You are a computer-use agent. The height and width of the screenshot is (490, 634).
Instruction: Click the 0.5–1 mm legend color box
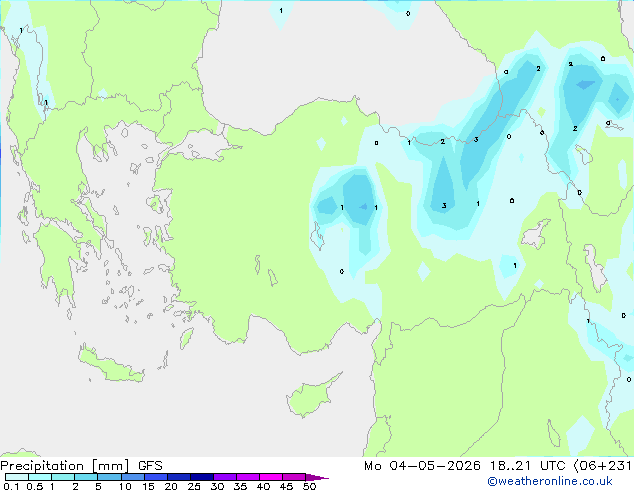tap(40, 477)
